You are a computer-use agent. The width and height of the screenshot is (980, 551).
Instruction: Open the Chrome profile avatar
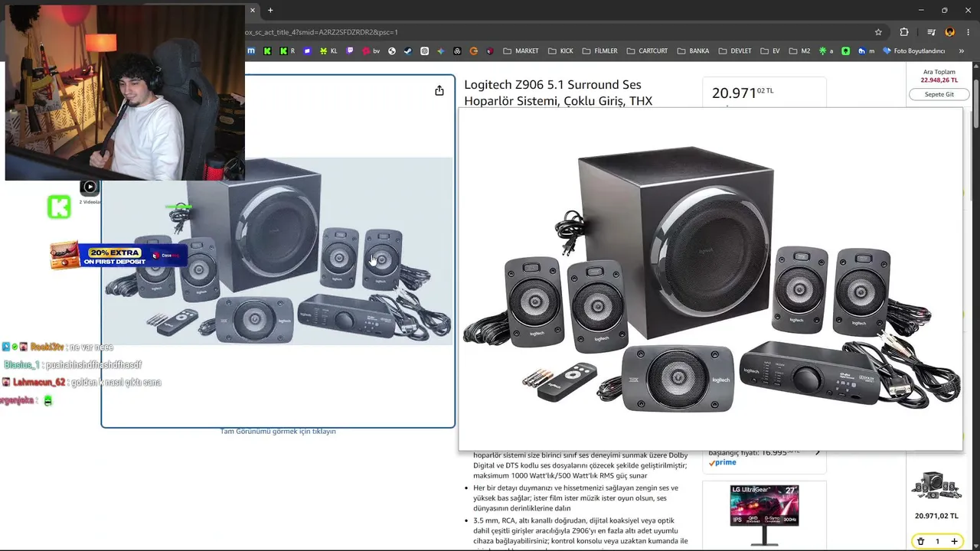pyautogui.click(x=950, y=32)
